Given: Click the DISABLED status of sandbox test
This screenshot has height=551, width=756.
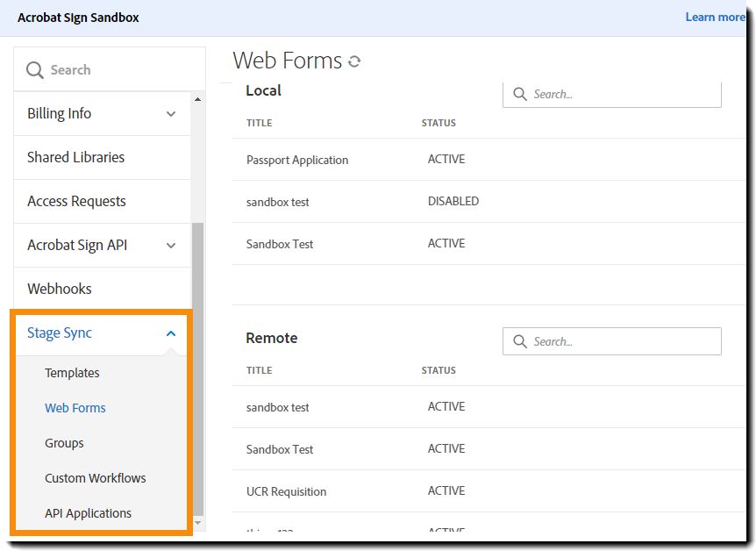Looking at the screenshot, I should [453, 201].
